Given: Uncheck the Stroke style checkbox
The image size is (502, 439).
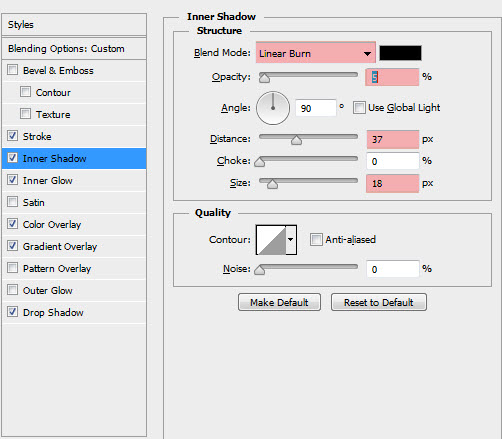Looking at the screenshot, I should [13, 136].
